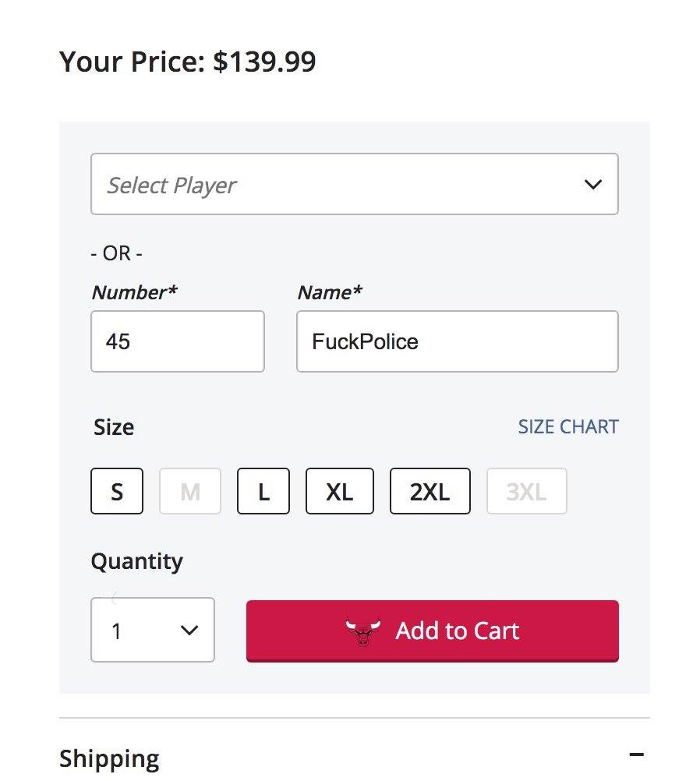Choose size L
Viewport: 700px width, 781px height.
coord(263,491)
